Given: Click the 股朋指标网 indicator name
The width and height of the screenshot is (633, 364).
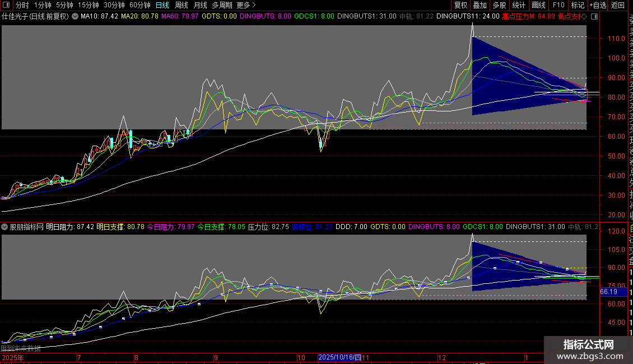Looking at the screenshot, I should (x=27, y=227).
